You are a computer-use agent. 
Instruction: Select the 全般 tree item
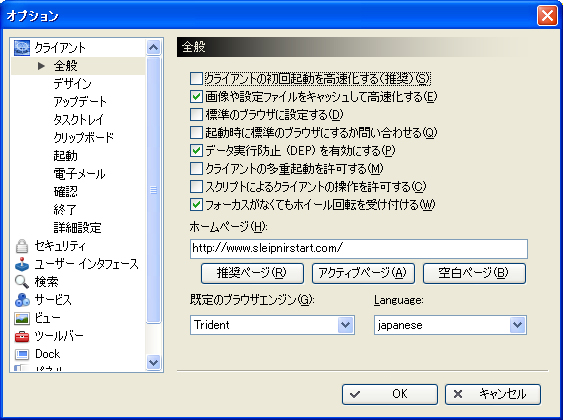65,66
